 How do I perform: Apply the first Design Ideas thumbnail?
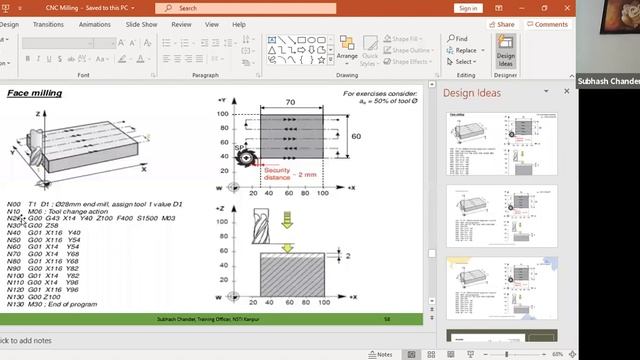pyautogui.click(x=502, y=144)
